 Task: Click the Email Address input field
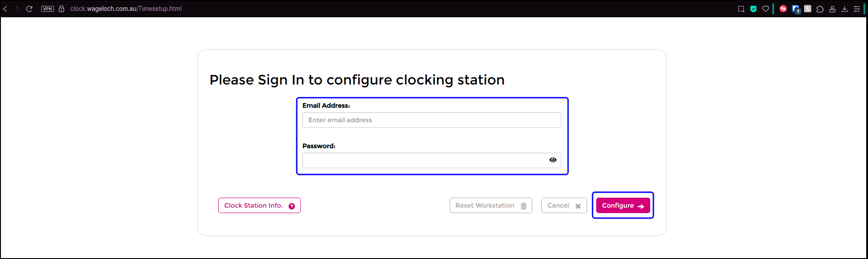pos(432,120)
